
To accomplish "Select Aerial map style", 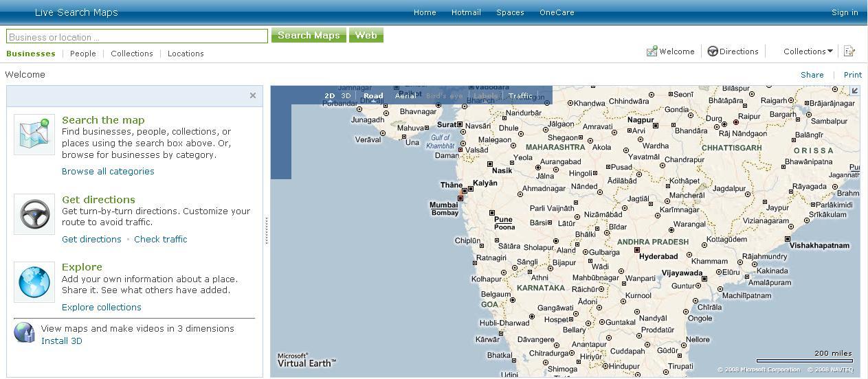I will 405,96.
